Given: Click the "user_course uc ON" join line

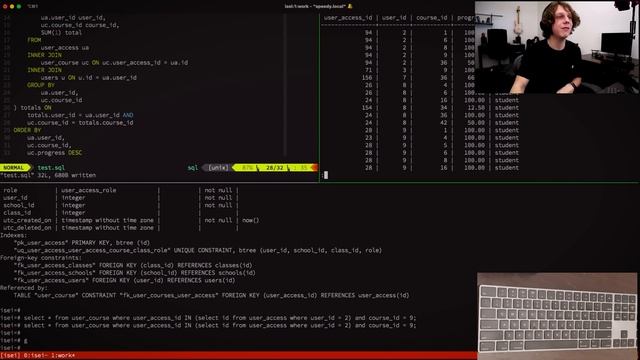Looking at the screenshot, I should (x=114, y=62).
